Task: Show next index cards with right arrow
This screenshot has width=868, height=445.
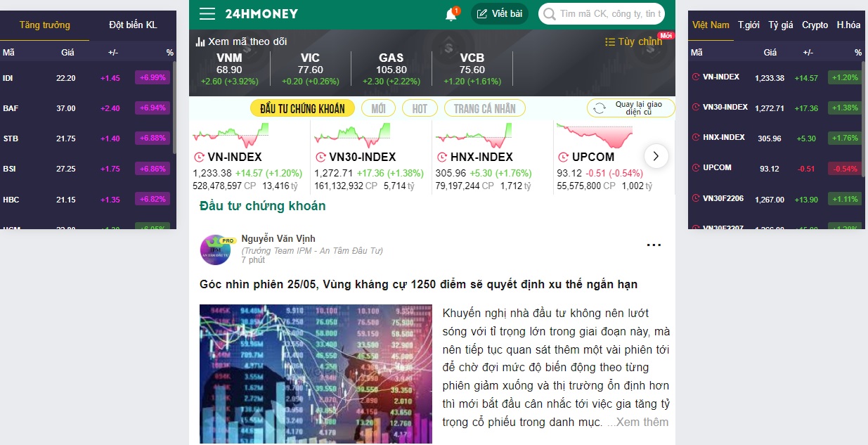Action: [x=656, y=156]
